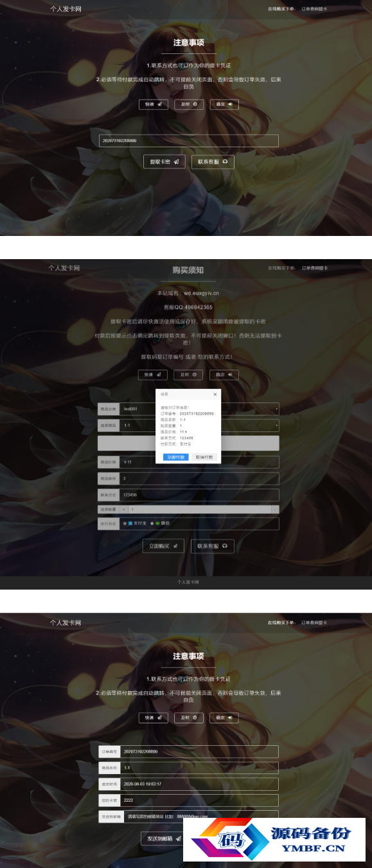Click headset icon on 联系客服 beside 提取卡密
This screenshot has height=868, width=372.
tap(225, 162)
